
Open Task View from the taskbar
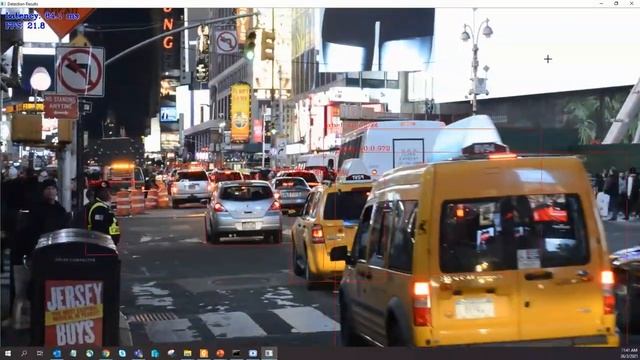pyautogui.click(x=40, y=353)
